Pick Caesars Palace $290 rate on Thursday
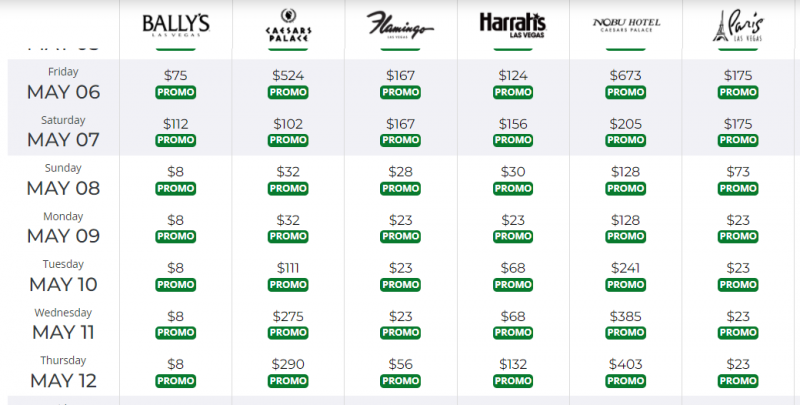The height and width of the screenshot is (405, 800). coord(289,363)
